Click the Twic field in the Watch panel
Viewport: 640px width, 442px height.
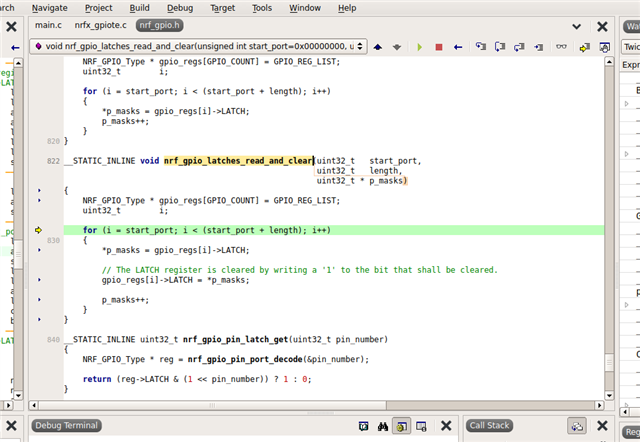631,47
